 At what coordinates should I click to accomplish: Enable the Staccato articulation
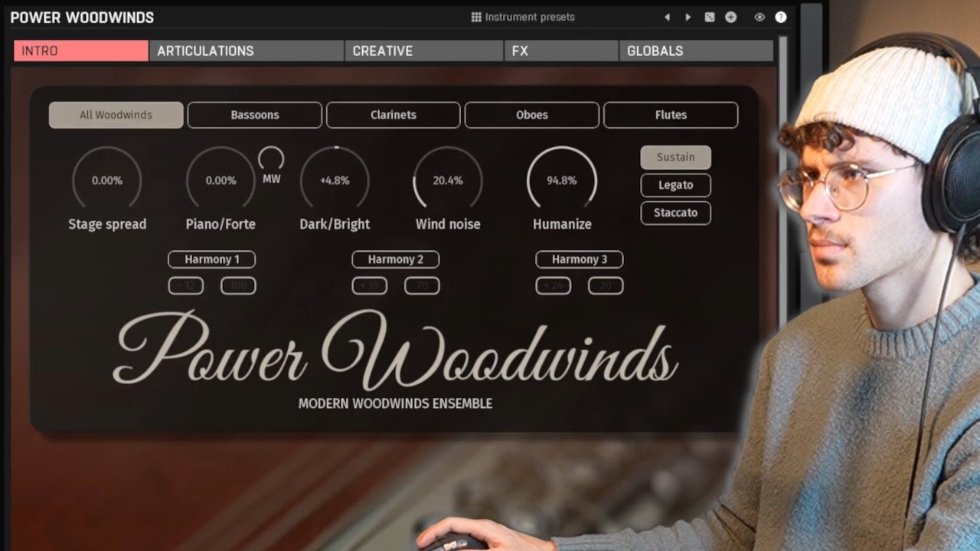676,213
